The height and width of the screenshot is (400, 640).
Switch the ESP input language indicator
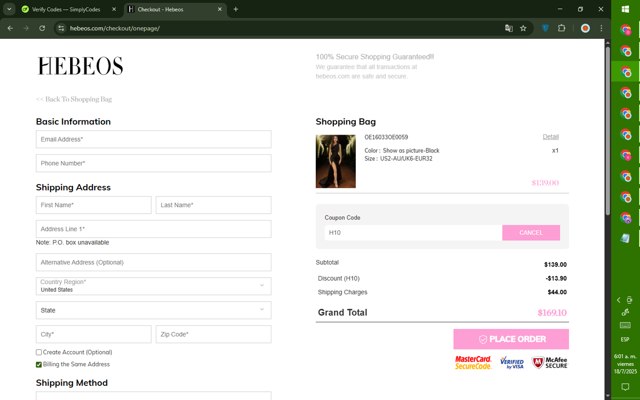pos(625,340)
